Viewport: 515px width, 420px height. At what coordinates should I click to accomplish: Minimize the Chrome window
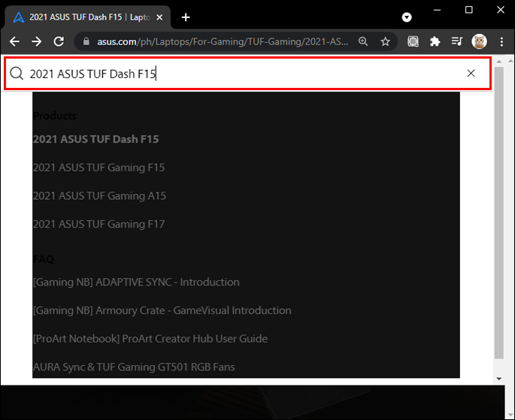tap(437, 10)
